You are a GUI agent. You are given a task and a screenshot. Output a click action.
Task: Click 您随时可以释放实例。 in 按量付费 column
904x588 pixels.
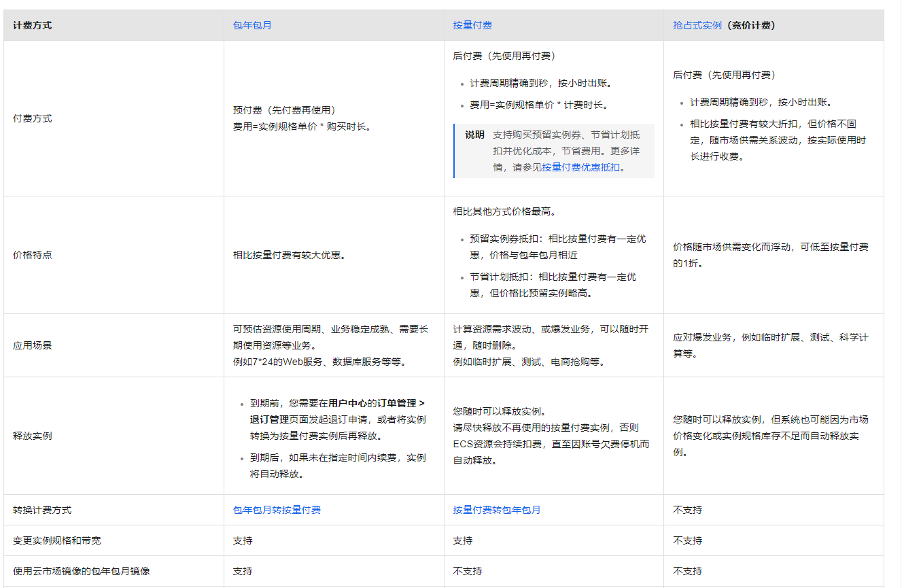[x=500, y=411]
